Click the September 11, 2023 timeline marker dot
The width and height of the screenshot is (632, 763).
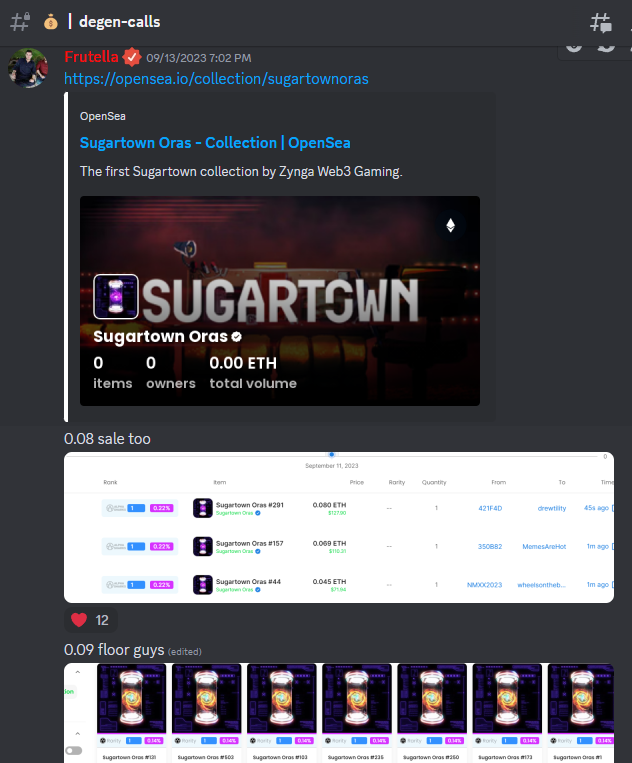point(332,455)
